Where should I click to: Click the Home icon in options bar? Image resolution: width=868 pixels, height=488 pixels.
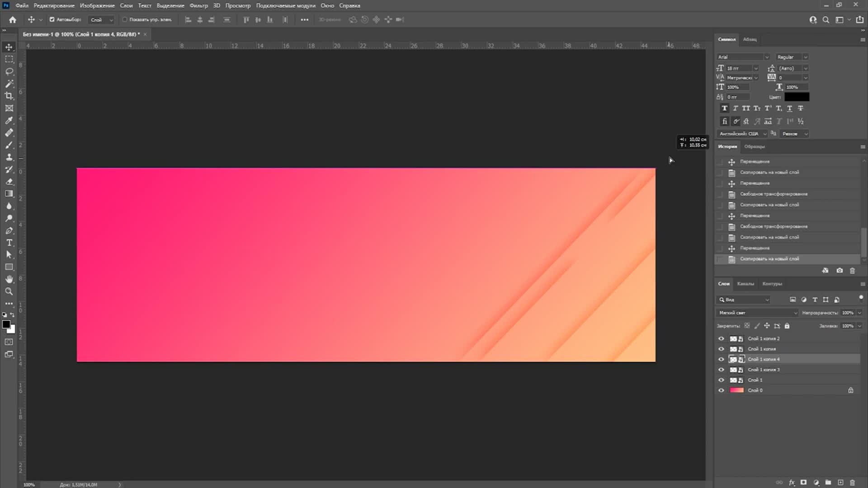pos(13,19)
